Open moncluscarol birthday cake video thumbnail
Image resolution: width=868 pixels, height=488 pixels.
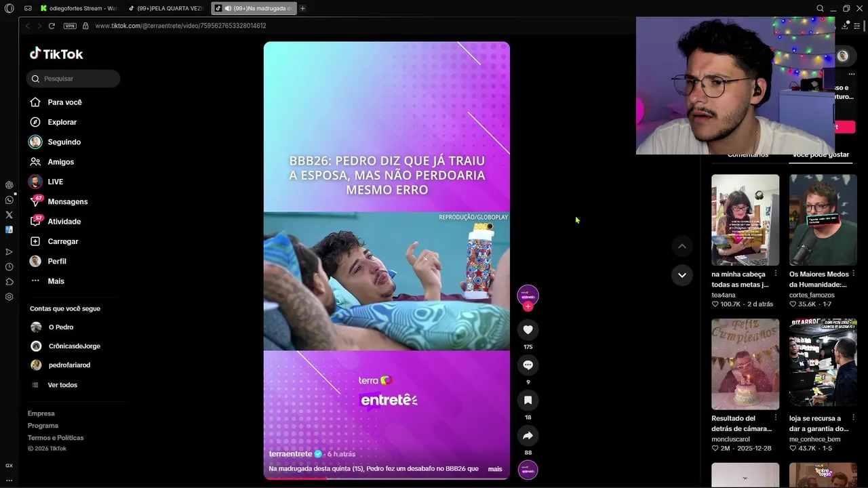[x=745, y=364]
